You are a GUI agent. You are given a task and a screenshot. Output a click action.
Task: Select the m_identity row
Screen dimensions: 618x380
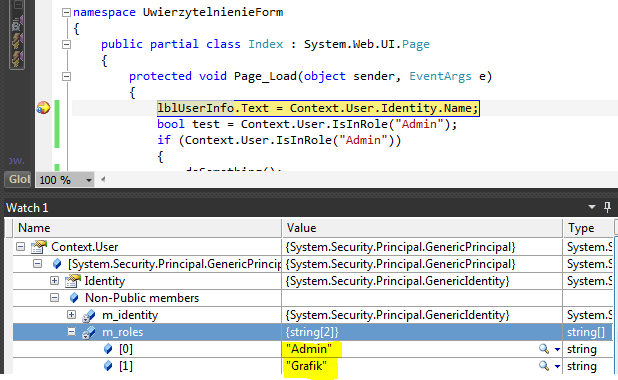coord(313,315)
